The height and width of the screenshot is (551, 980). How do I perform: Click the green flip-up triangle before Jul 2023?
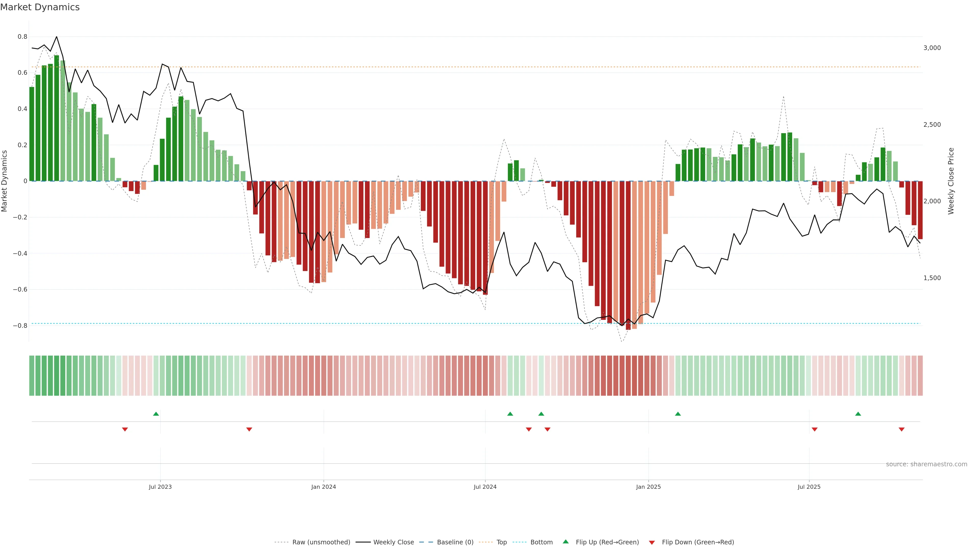click(156, 414)
